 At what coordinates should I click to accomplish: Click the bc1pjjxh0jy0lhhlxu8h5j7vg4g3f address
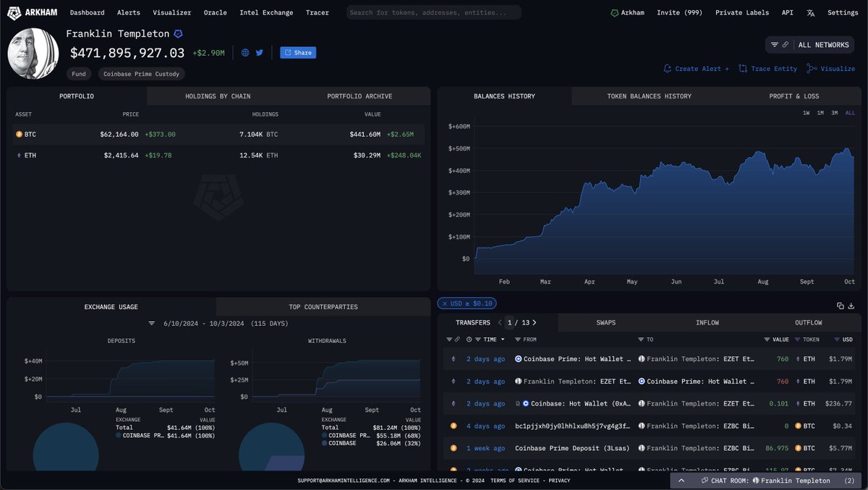point(571,426)
